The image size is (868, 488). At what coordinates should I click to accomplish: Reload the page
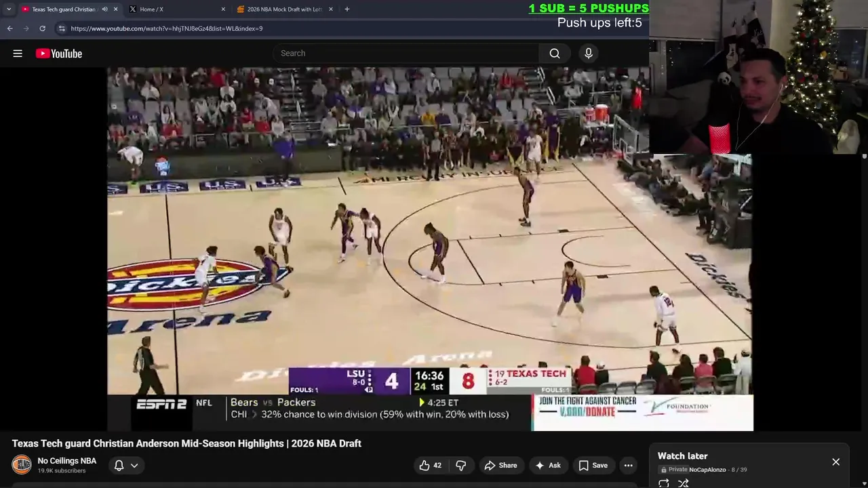42,28
